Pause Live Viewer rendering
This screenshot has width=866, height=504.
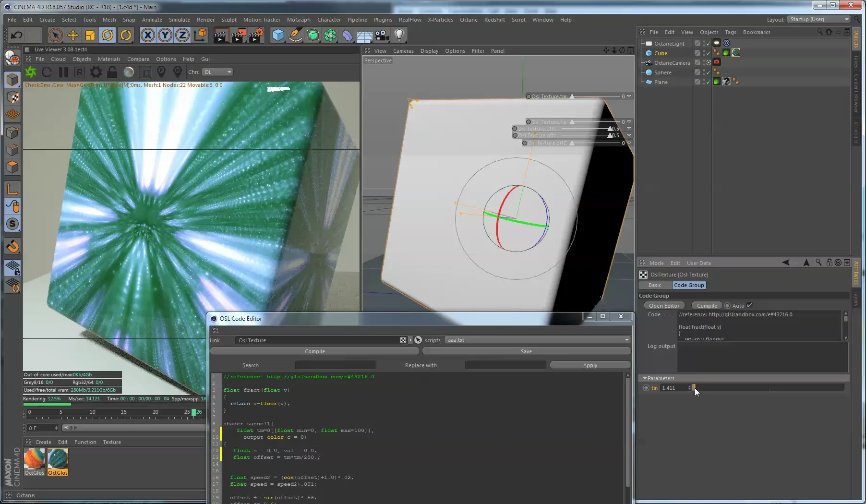pyautogui.click(x=63, y=72)
